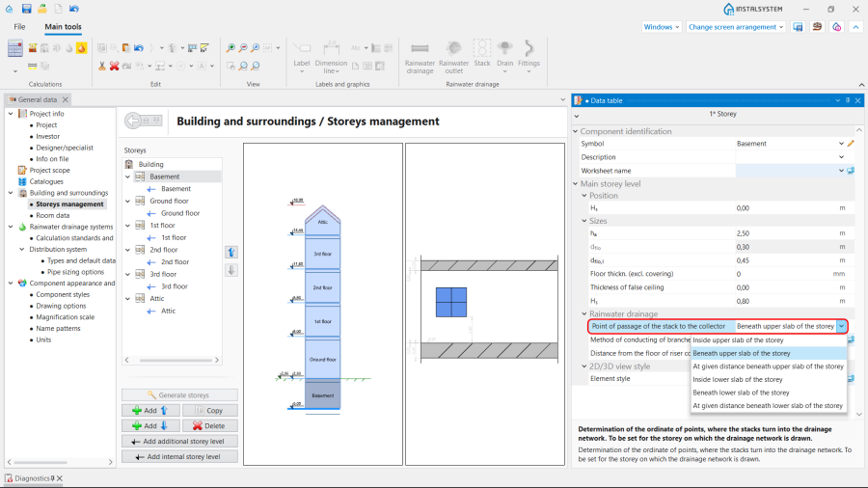This screenshot has height=488, width=868.
Task: Click the scissors Cut icon
Action: [x=102, y=66]
